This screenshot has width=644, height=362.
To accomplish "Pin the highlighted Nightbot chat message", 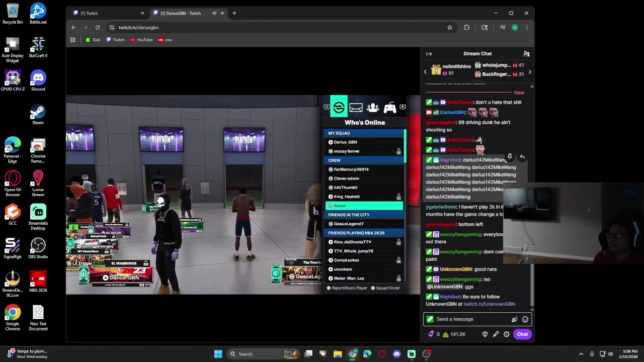I will point(510,157).
